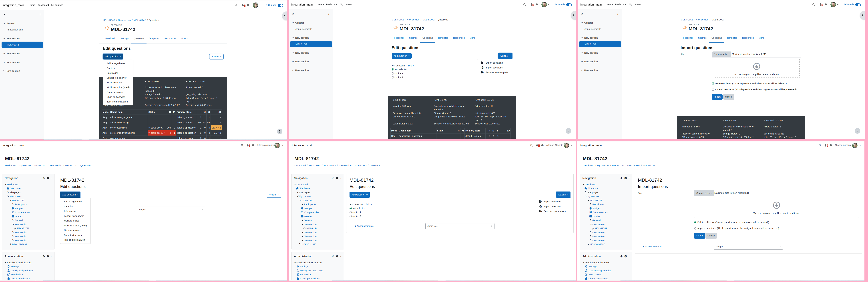868x282 pixels.
Task: Click help question-mark button in top-left screenshot
Action: (x=279, y=131)
